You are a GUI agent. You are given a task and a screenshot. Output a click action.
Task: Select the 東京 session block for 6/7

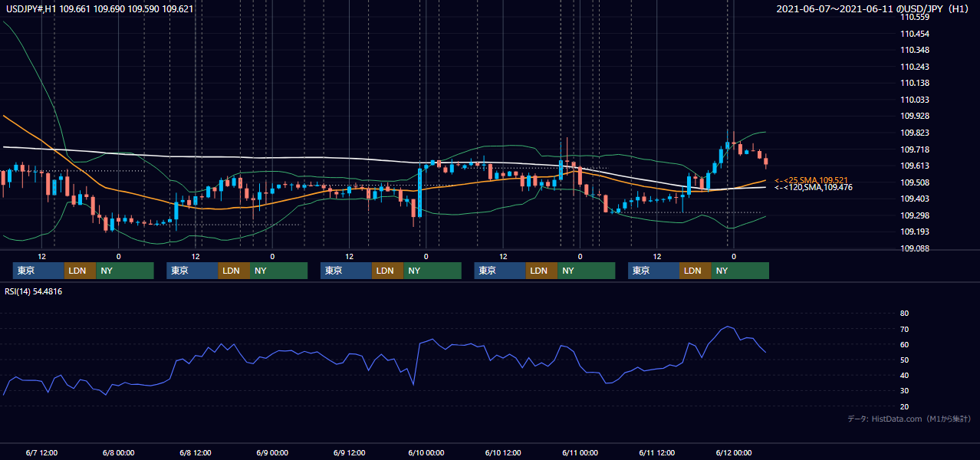38,271
